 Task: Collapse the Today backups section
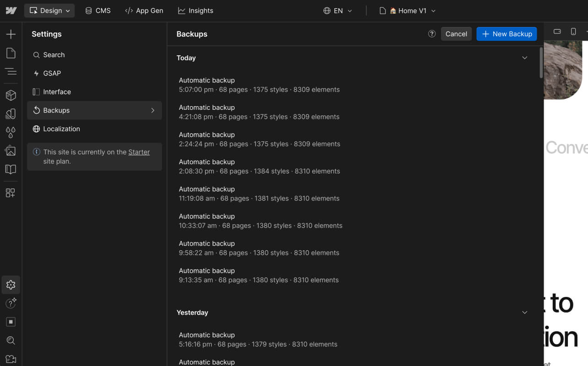524,58
